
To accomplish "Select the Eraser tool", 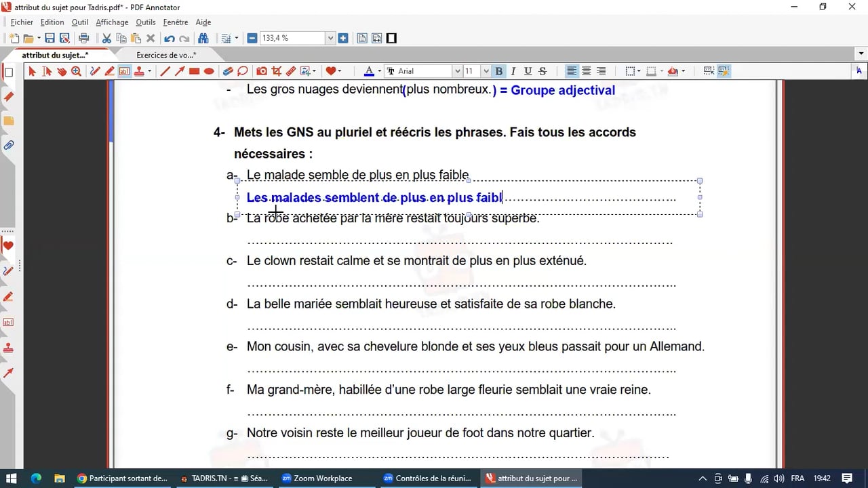I will pyautogui.click(x=228, y=71).
